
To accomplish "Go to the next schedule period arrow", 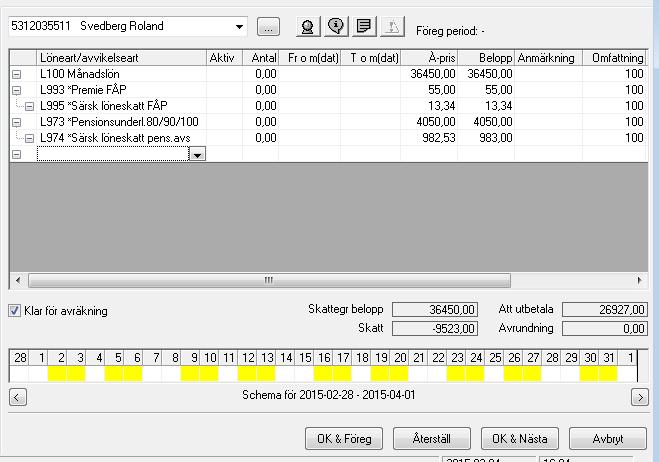I will (x=640, y=397).
